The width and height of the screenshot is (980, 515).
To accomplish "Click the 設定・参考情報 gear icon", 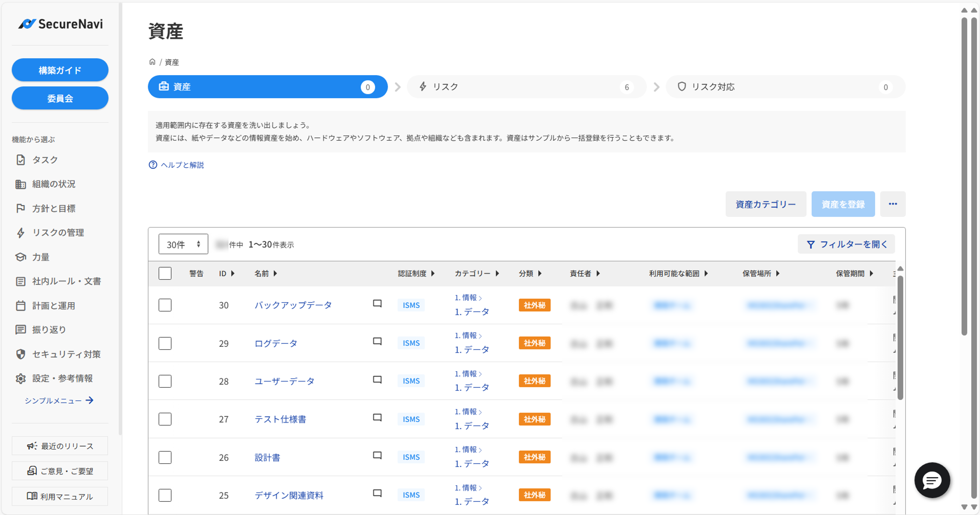I will coord(20,379).
